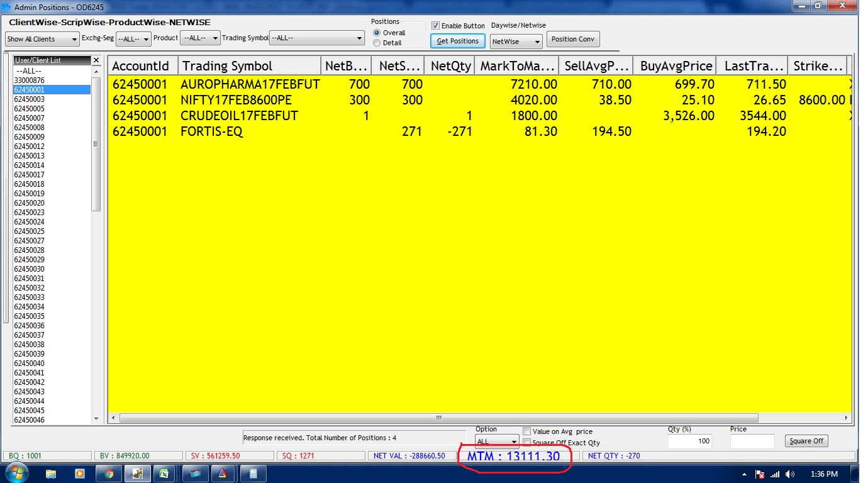
Task: Open Google Chrome from the taskbar
Action: [109, 474]
